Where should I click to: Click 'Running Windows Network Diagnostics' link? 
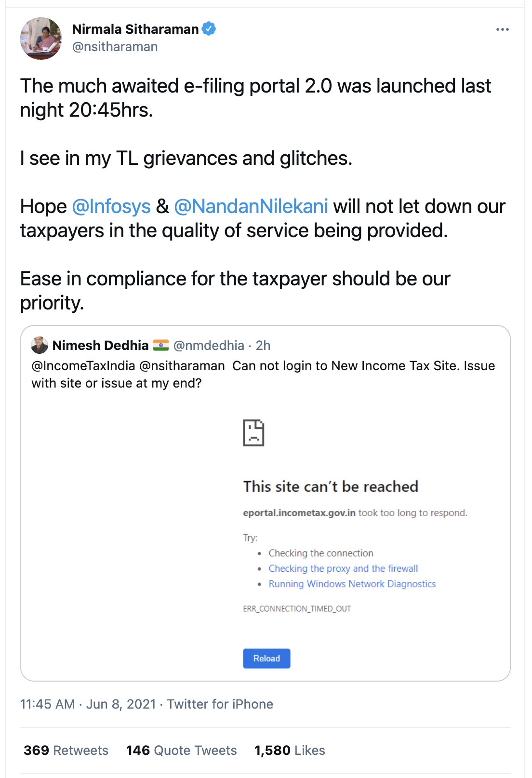pyautogui.click(x=352, y=584)
